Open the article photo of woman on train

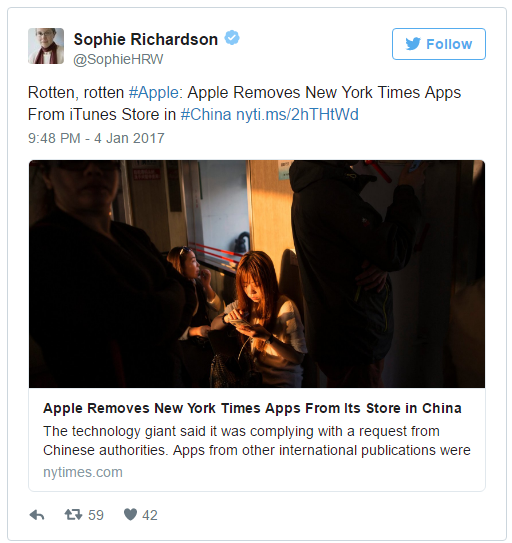pyautogui.click(x=257, y=274)
